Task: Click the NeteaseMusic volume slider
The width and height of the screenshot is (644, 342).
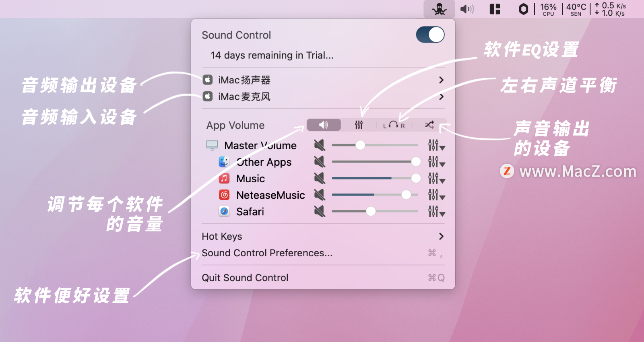Action: click(375, 195)
